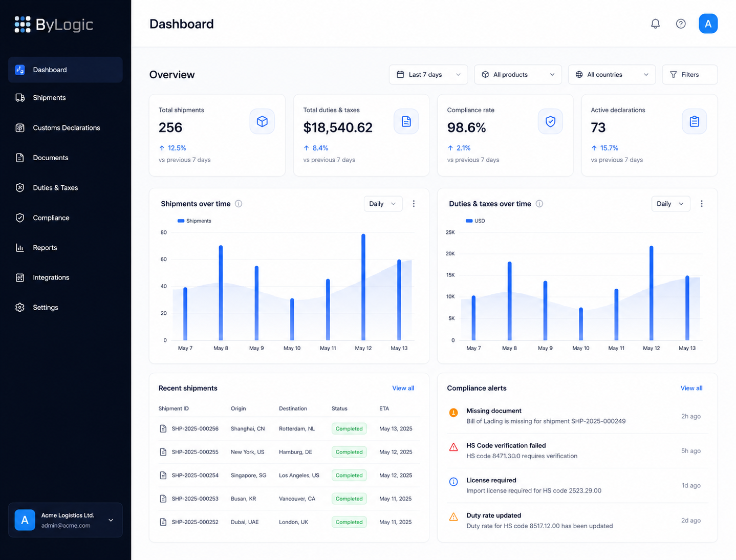The image size is (736, 560).
Task: Click the 98.6% compliance rate value
Action: coord(466,127)
